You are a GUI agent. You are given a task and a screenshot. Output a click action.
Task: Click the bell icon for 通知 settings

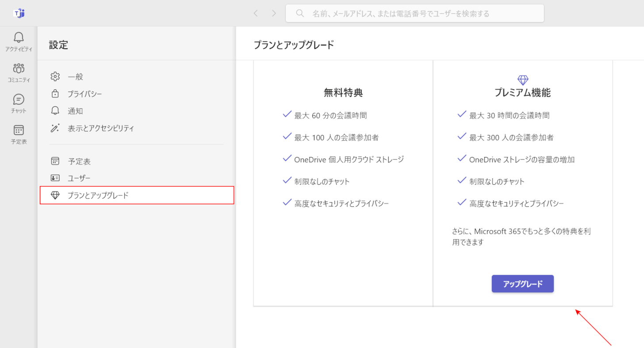coord(55,111)
